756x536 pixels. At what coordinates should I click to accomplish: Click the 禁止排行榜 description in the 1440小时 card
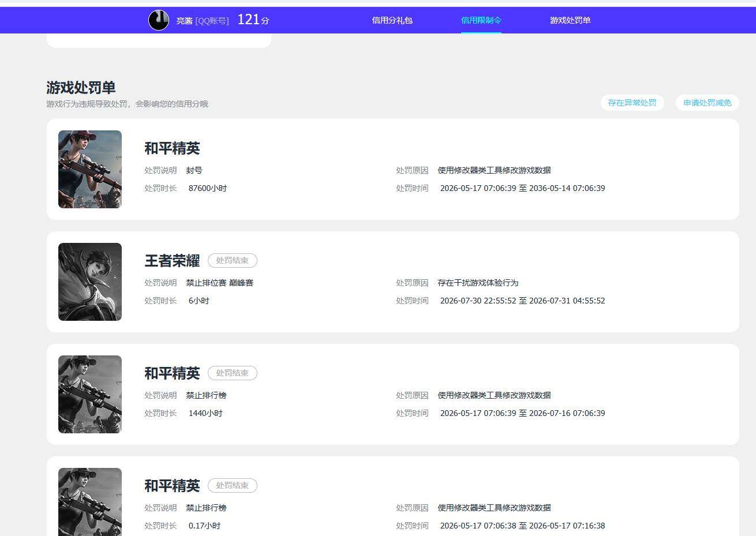pyautogui.click(x=206, y=395)
